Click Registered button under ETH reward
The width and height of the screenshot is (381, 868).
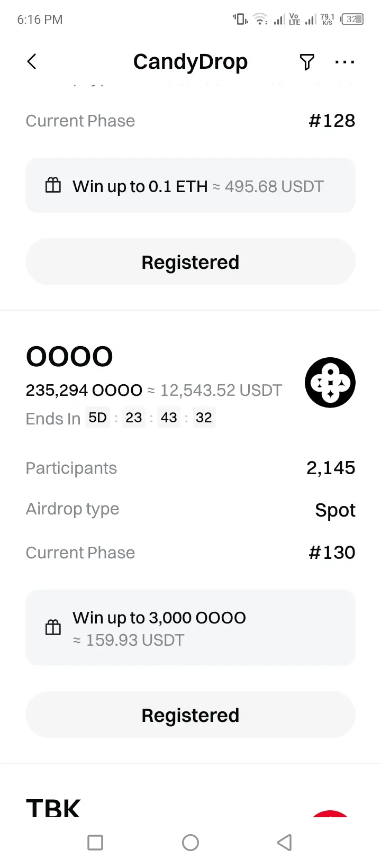click(x=190, y=262)
